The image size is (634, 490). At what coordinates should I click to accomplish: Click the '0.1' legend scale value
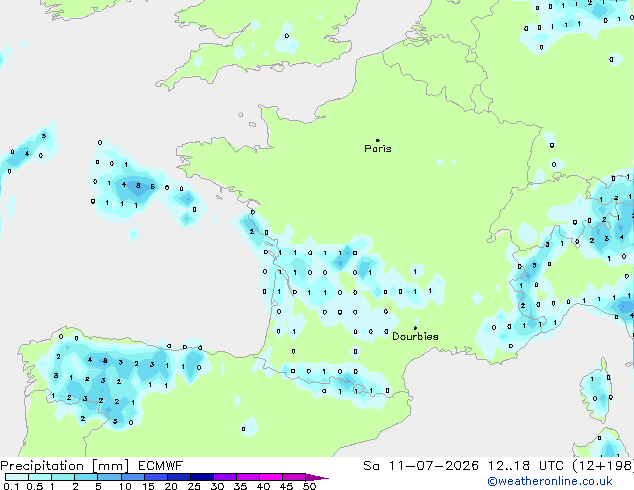coord(11,486)
